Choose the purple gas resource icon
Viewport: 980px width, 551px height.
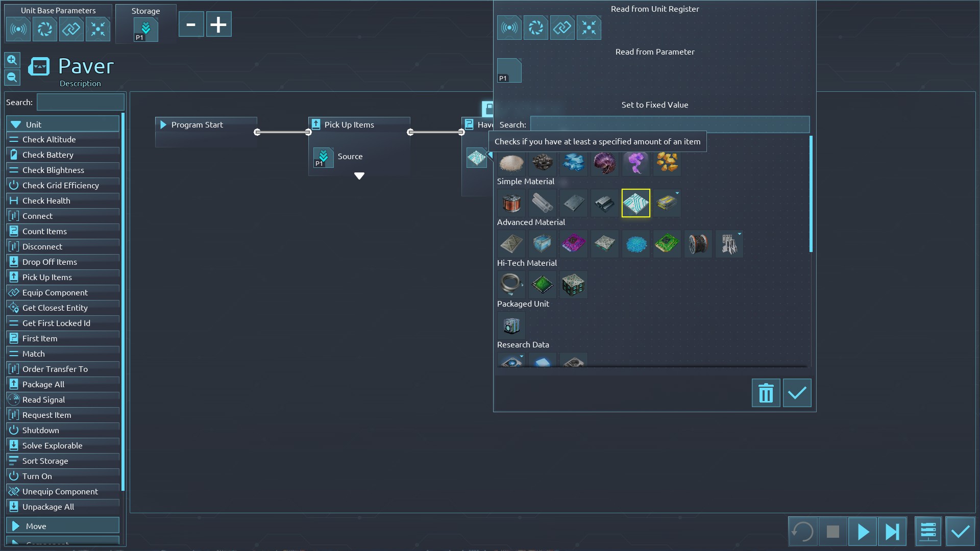(635, 163)
